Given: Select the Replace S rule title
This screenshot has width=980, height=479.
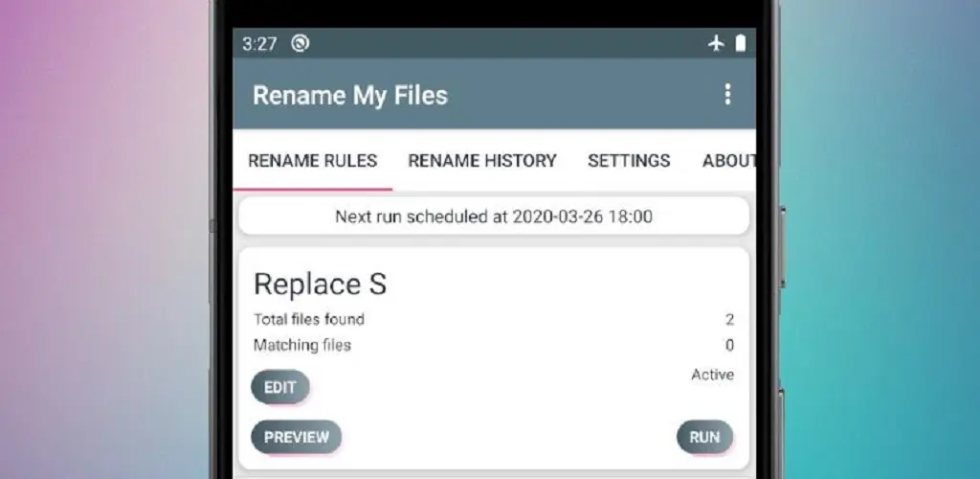Looking at the screenshot, I should pyautogui.click(x=320, y=285).
